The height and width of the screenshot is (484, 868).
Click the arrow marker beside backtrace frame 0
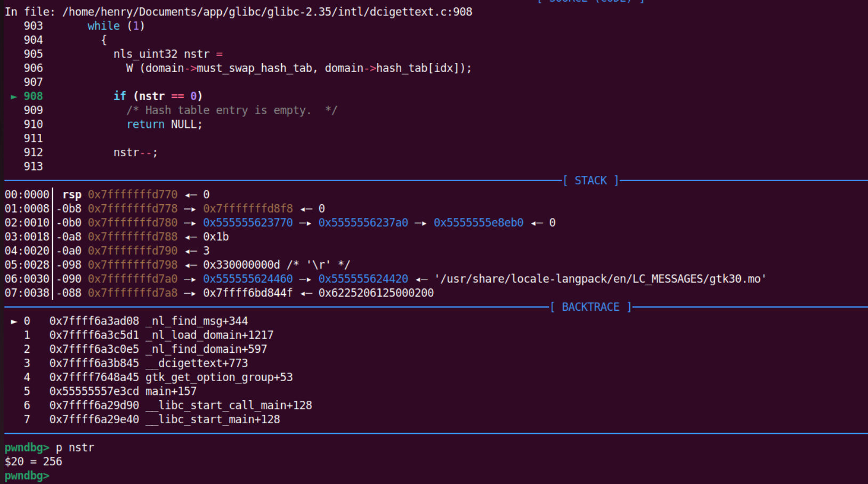14,321
